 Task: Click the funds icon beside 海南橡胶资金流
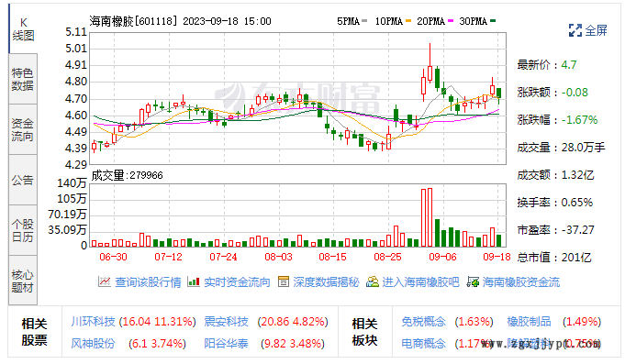click(474, 282)
